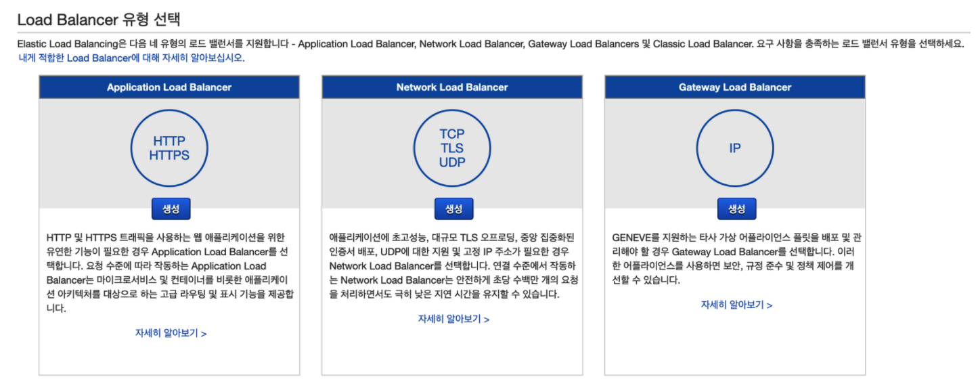Click the HTTP 및 HTTPS description paragraph
This screenshot has height=390, width=980.
click(x=169, y=273)
